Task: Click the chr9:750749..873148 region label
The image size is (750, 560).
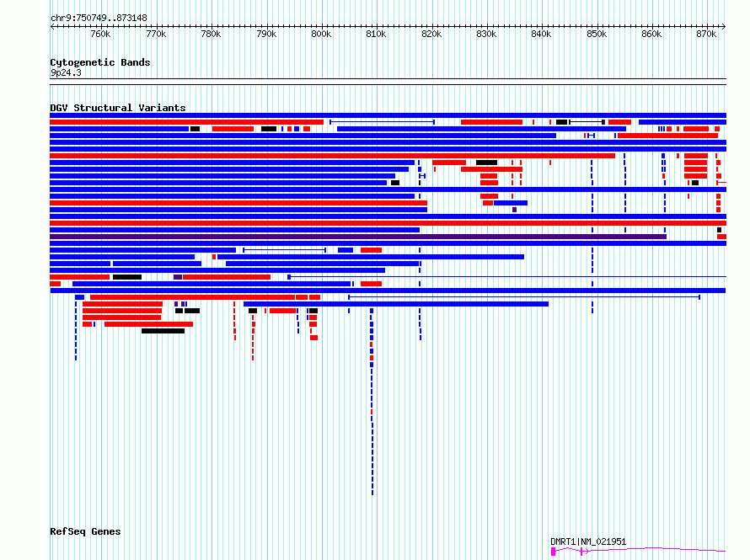Action: pyautogui.click(x=99, y=19)
